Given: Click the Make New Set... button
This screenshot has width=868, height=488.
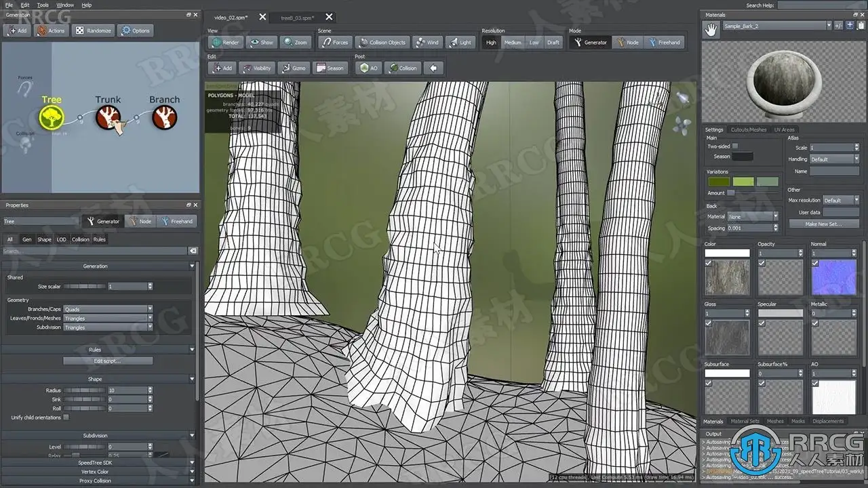Looking at the screenshot, I should point(823,224).
